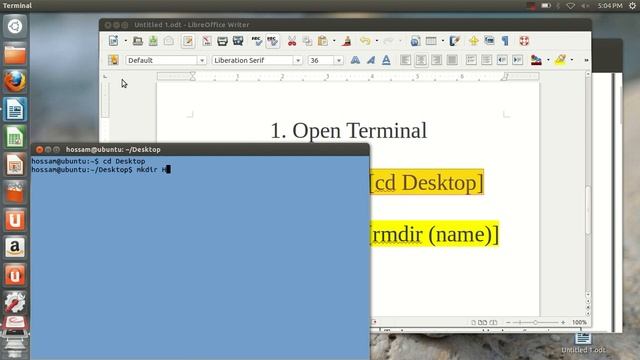Toggle Nonprinting Characters paragraph mark icon

(x=505, y=41)
